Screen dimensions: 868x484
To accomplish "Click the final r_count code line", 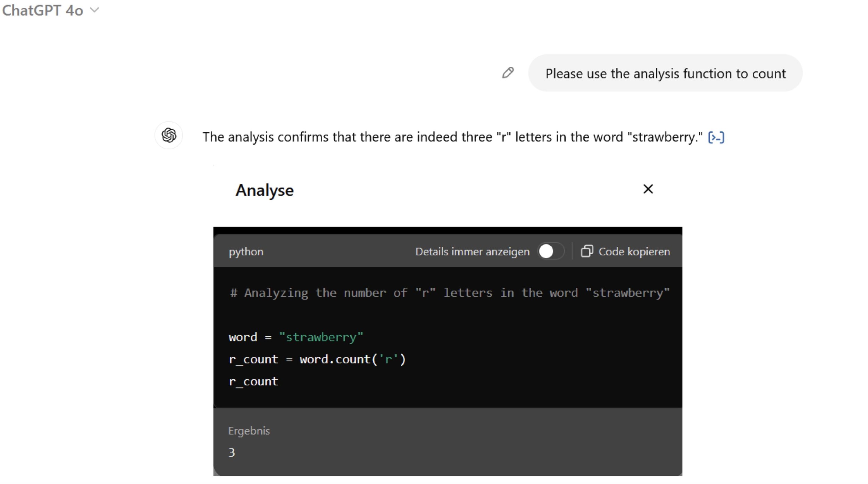I will (253, 382).
